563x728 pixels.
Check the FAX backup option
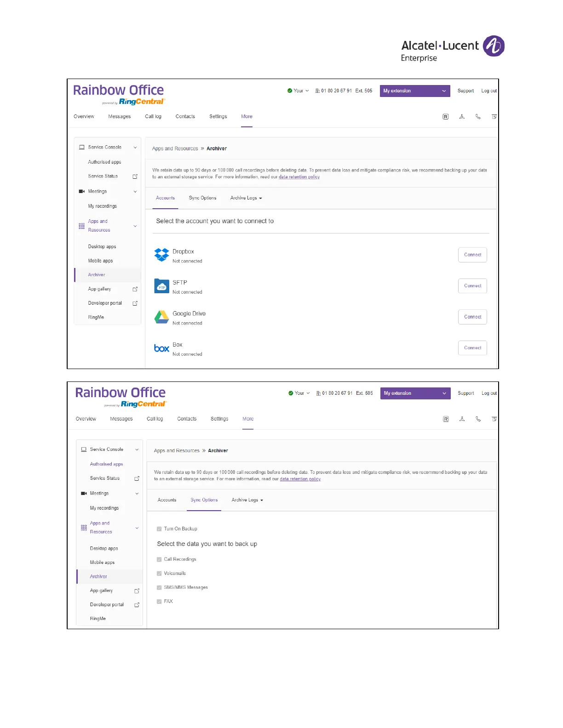tap(159, 602)
